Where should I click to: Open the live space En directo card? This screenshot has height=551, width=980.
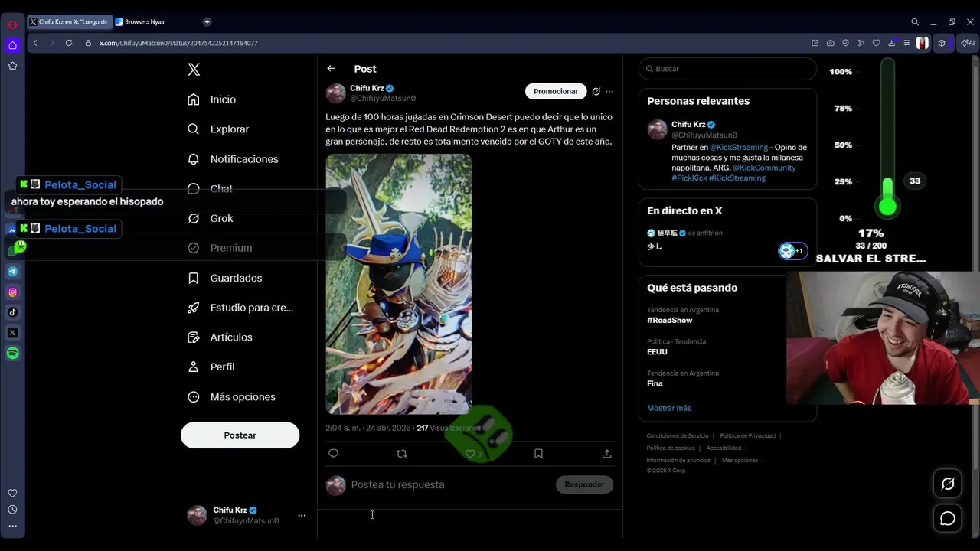coord(727,242)
